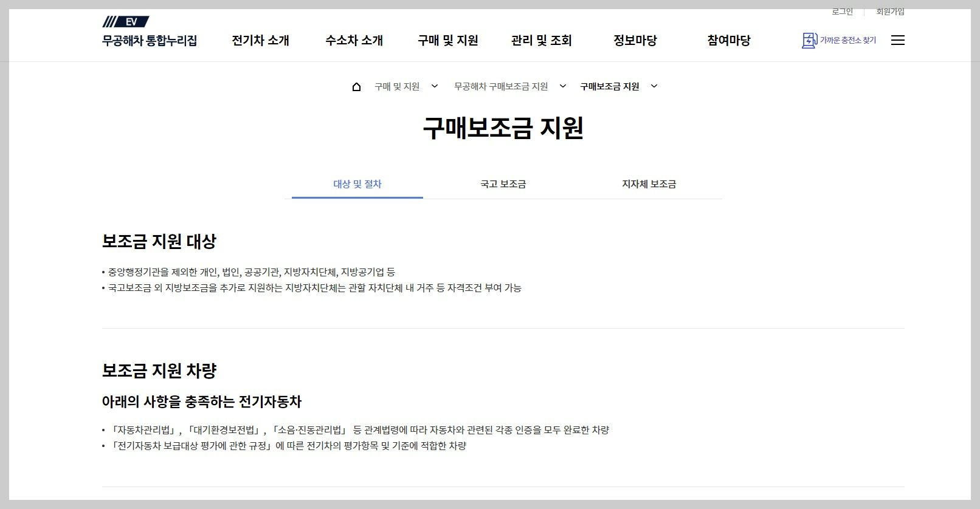
Task: Click 가까운 충전소 찾기 link text
Action: (848, 40)
